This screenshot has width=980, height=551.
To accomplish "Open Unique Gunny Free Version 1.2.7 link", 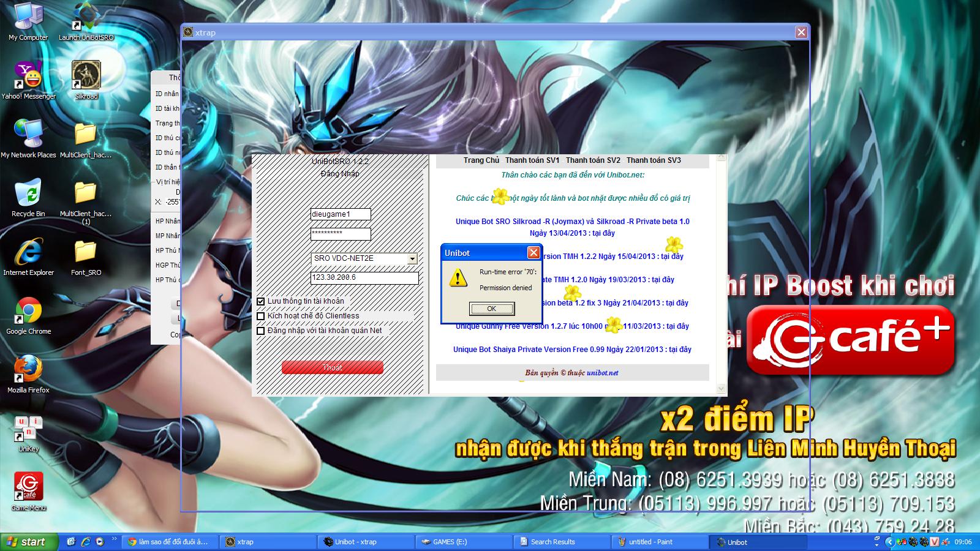I will [572, 326].
